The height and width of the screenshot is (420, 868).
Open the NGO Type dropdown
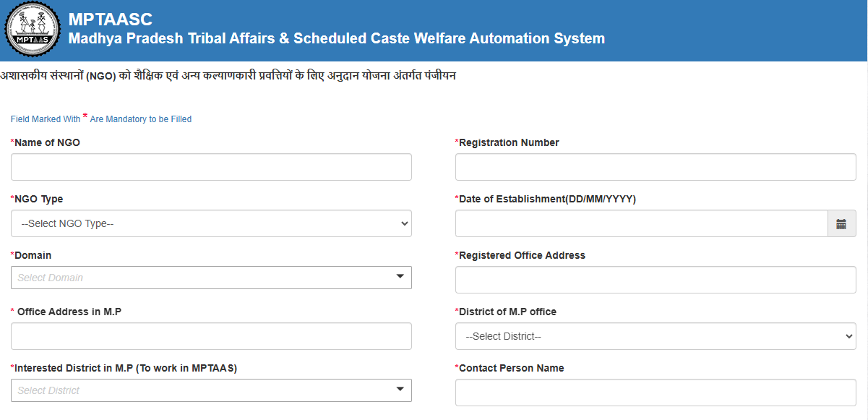click(211, 223)
